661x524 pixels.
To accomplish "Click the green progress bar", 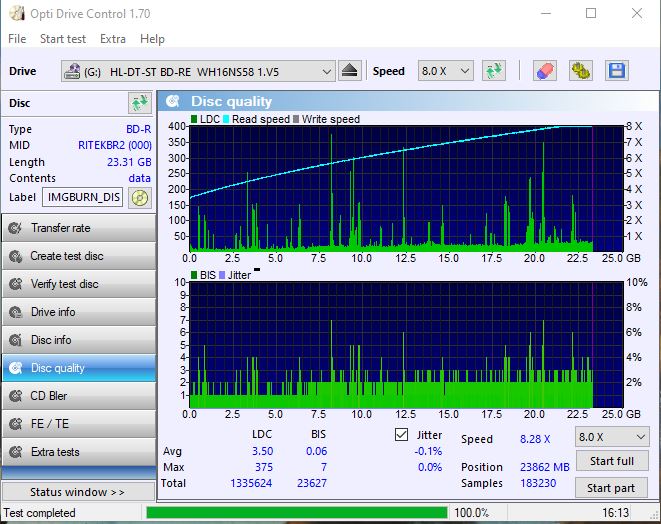I will pos(296,513).
